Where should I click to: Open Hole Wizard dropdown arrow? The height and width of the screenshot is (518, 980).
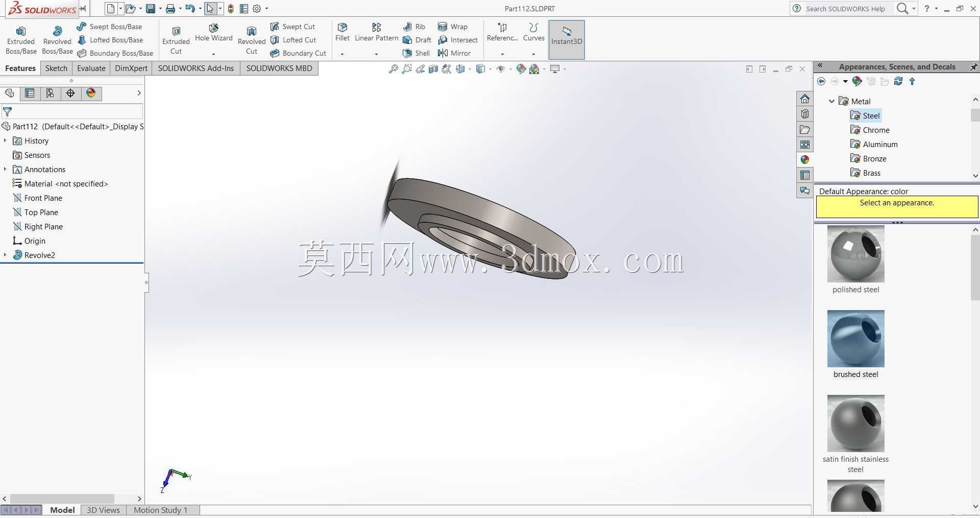pyautogui.click(x=213, y=54)
